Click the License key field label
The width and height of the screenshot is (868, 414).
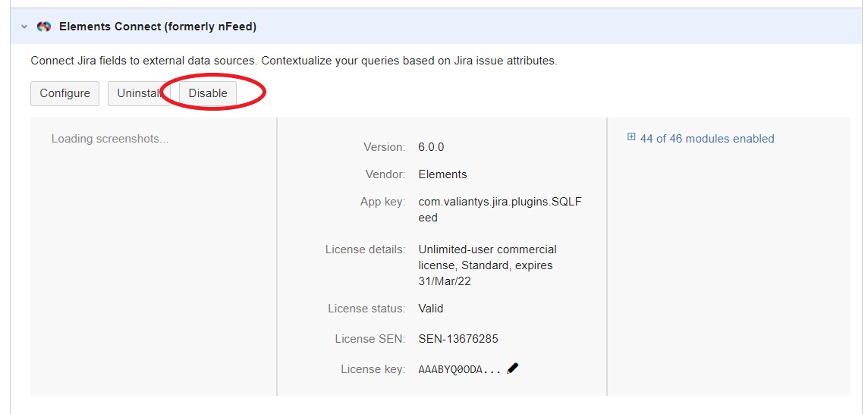[373, 369]
